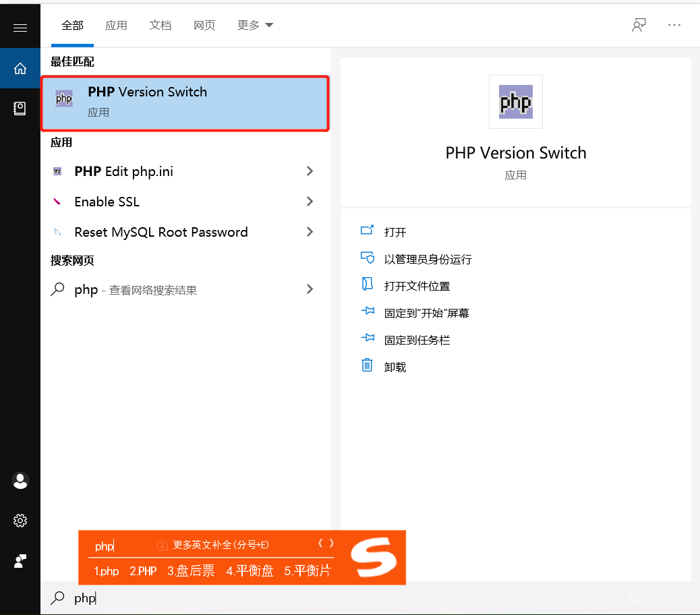Screen dimensions: 700x615
Task: Click the IME previous candidates arrow
Action: click(x=320, y=543)
